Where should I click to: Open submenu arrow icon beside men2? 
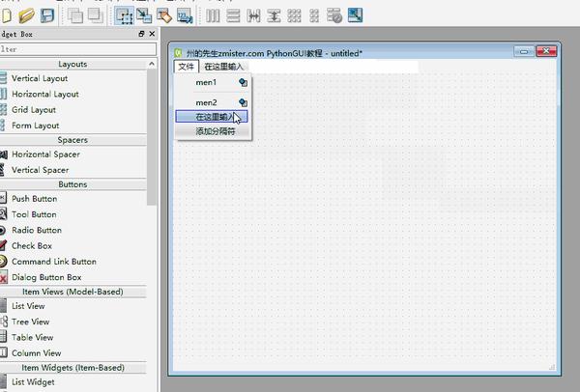point(243,102)
